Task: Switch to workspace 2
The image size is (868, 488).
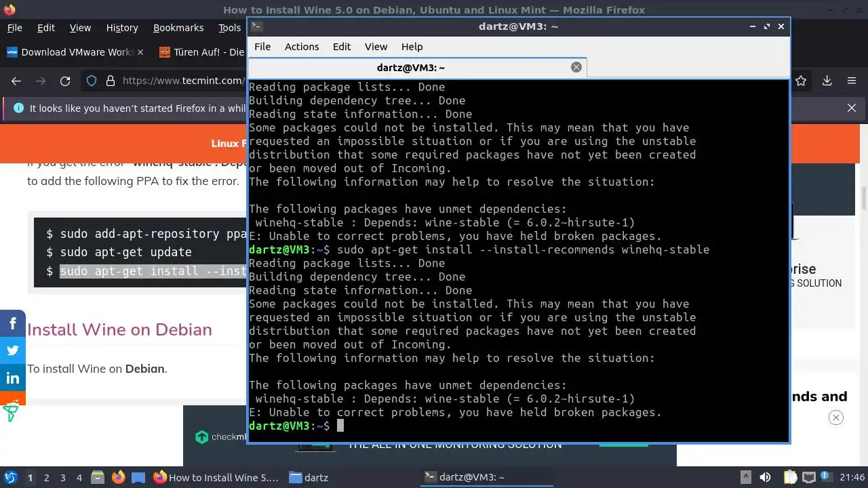Action: point(47,477)
